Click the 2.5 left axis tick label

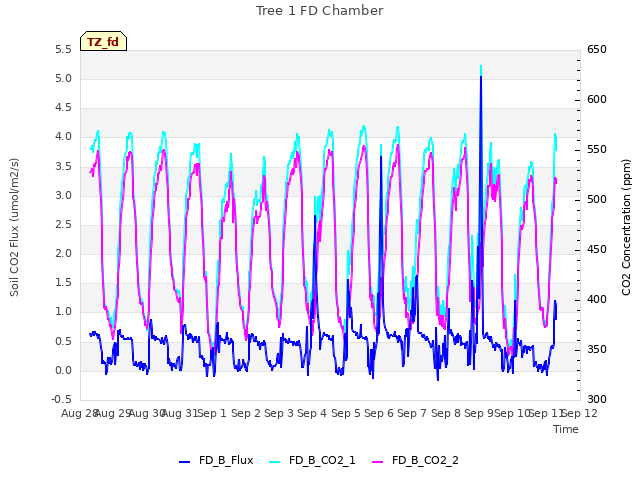coord(63,224)
